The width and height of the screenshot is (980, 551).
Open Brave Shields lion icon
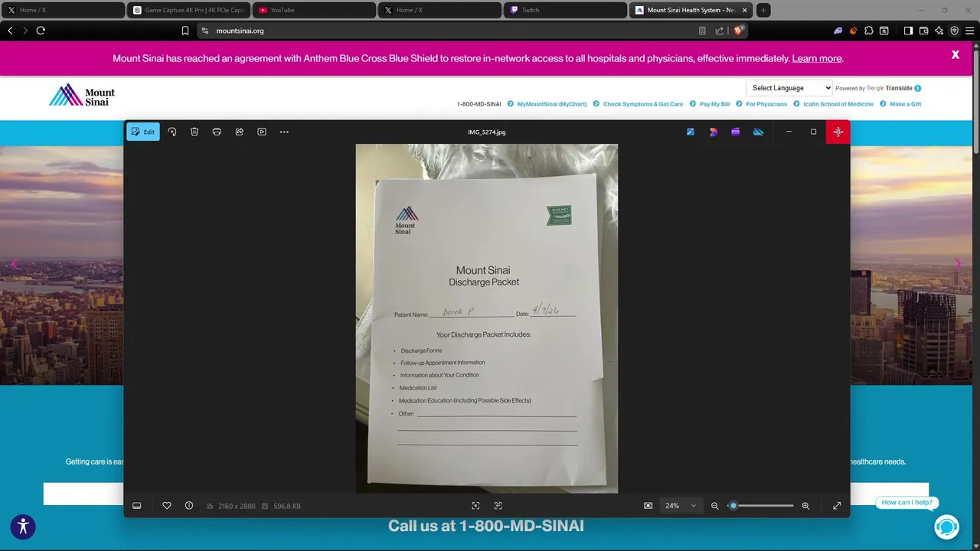coord(738,31)
